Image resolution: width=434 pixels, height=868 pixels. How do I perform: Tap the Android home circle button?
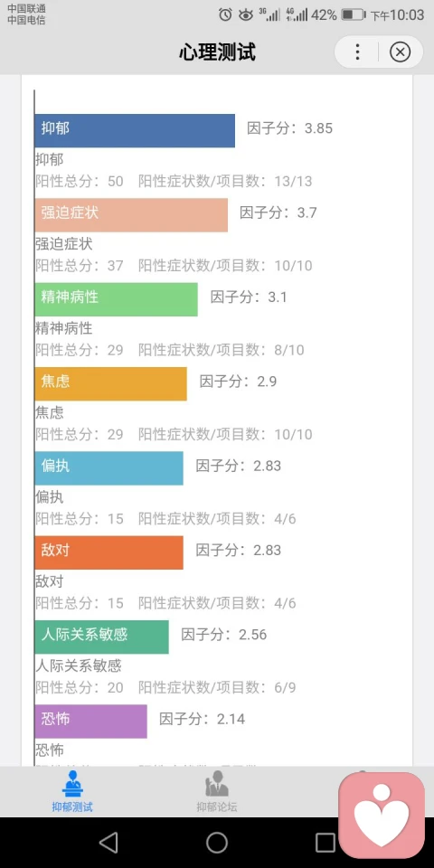217,843
